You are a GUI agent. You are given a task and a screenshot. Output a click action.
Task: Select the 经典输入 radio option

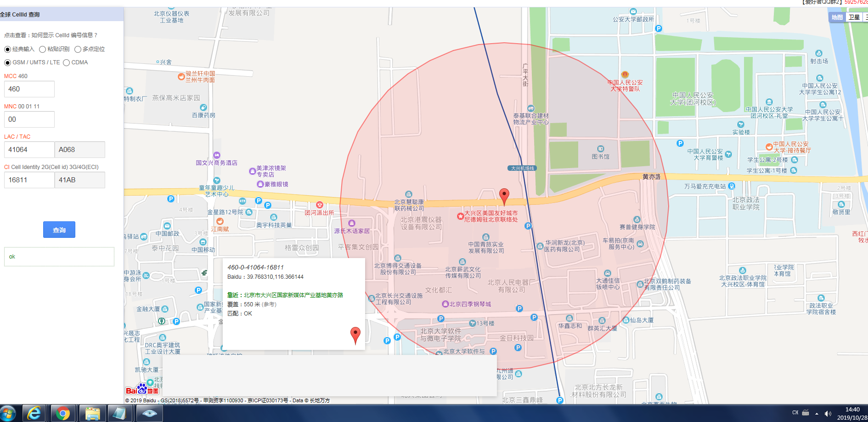click(7, 49)
